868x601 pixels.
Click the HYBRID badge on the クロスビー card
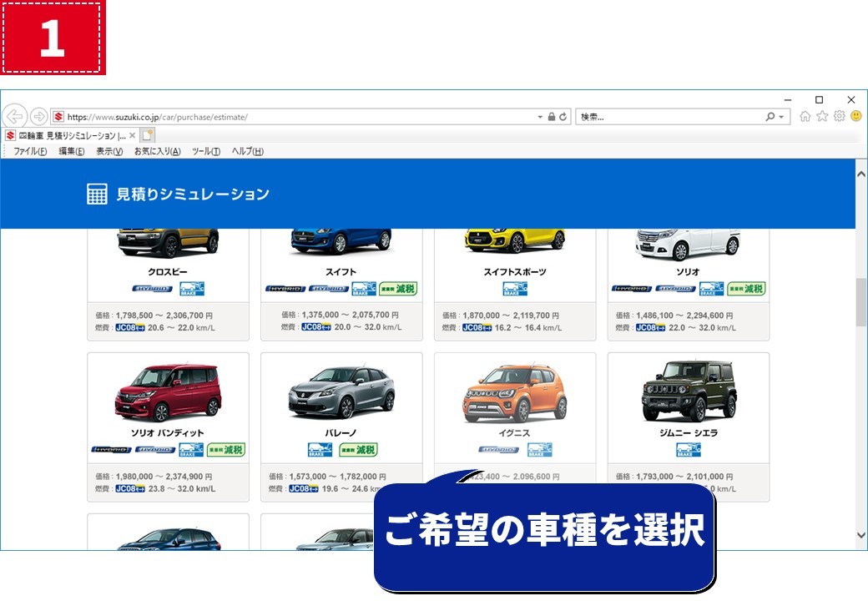pos(152,289)
